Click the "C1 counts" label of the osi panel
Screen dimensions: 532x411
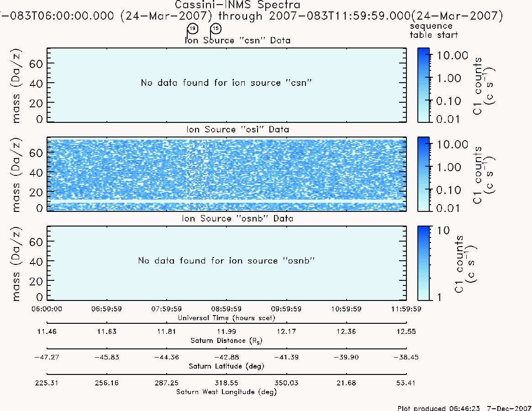[x=477, y=175]
